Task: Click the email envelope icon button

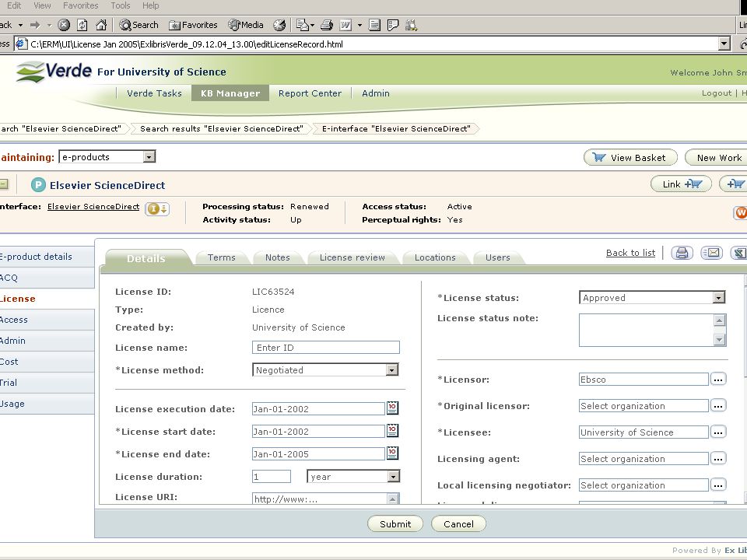Action: pos(712,253)
